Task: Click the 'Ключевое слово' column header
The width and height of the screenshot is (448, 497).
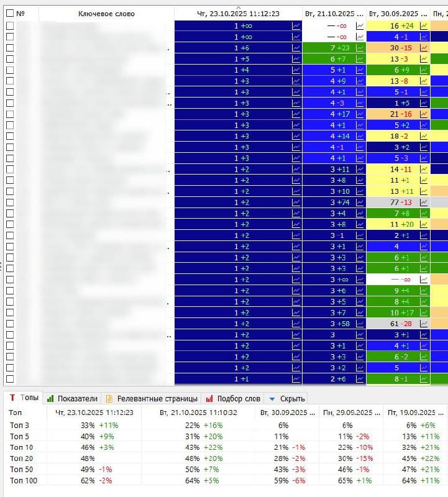Action: click(x=106, y=14)
